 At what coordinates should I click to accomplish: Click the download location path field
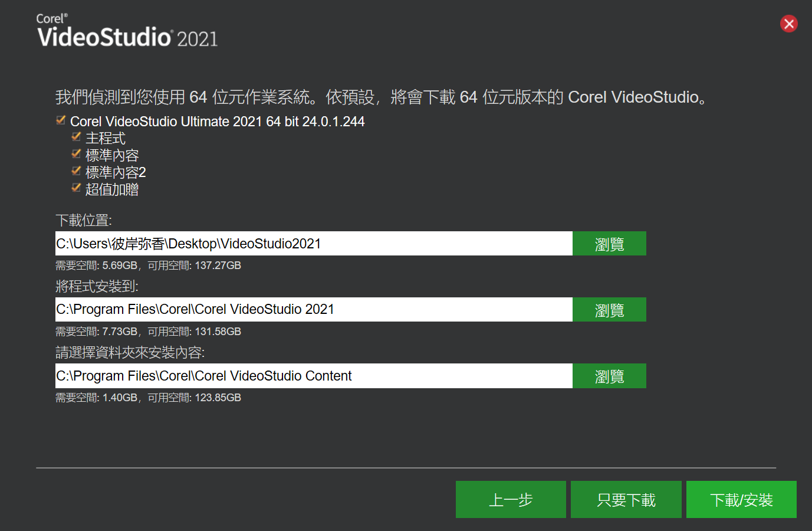314,244
